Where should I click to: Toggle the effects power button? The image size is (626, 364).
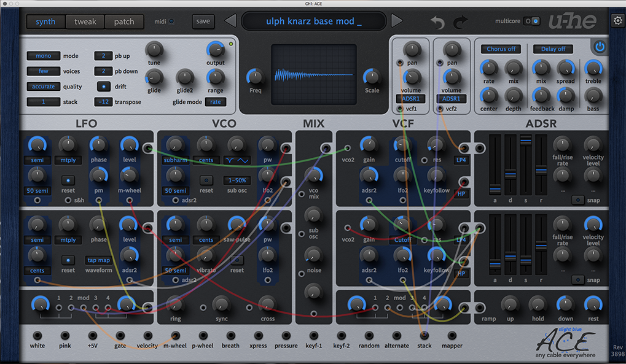click(x=599, y=47)
